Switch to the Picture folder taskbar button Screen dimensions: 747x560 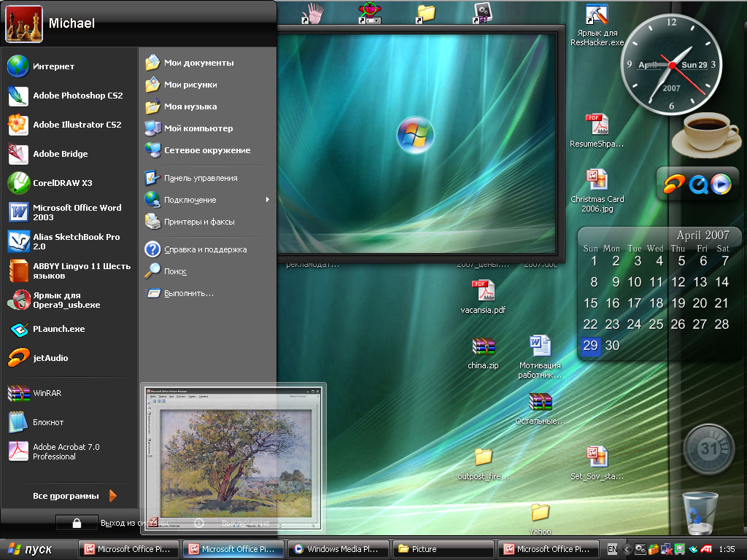(x=443, y=549)
